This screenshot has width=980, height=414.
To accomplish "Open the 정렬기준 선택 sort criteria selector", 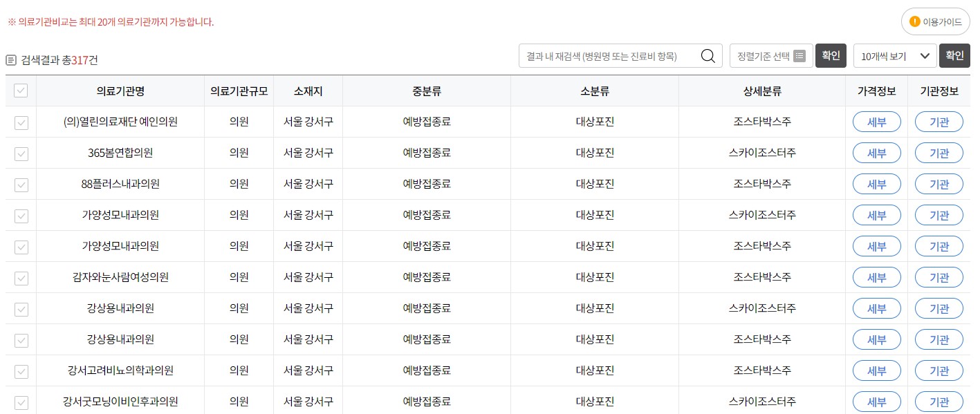I will [x=770, y=56].
